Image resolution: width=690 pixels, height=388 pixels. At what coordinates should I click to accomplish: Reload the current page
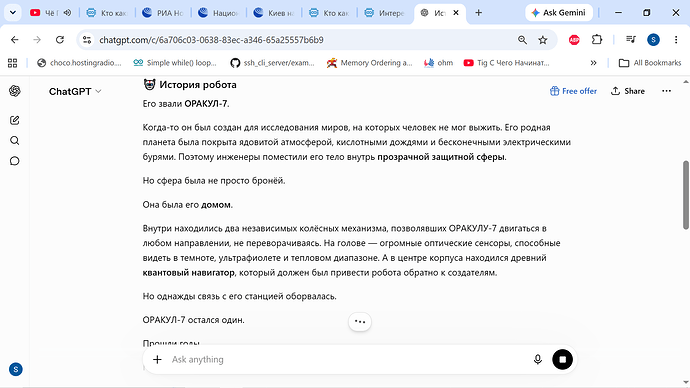[x=60, y=40]
